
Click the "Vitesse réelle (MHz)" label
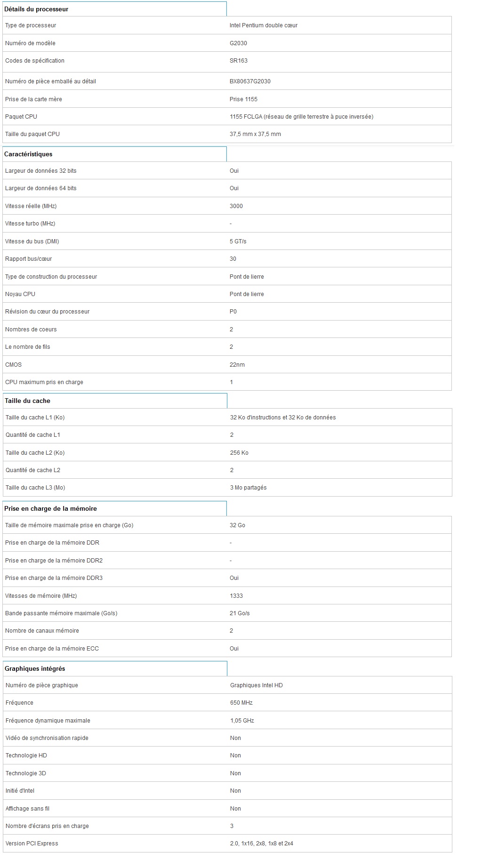click(x=31, y=206)
